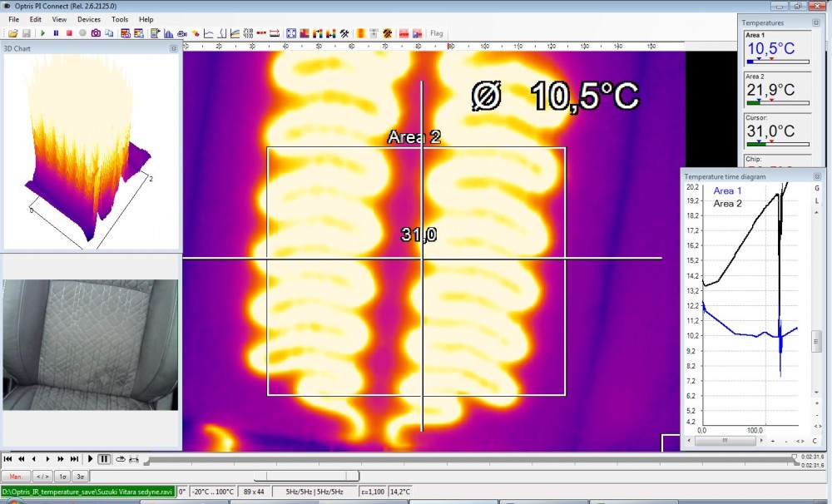Open the histogram chart icon
This screenshot has width=832, height=504.
(x=168, y=33)
